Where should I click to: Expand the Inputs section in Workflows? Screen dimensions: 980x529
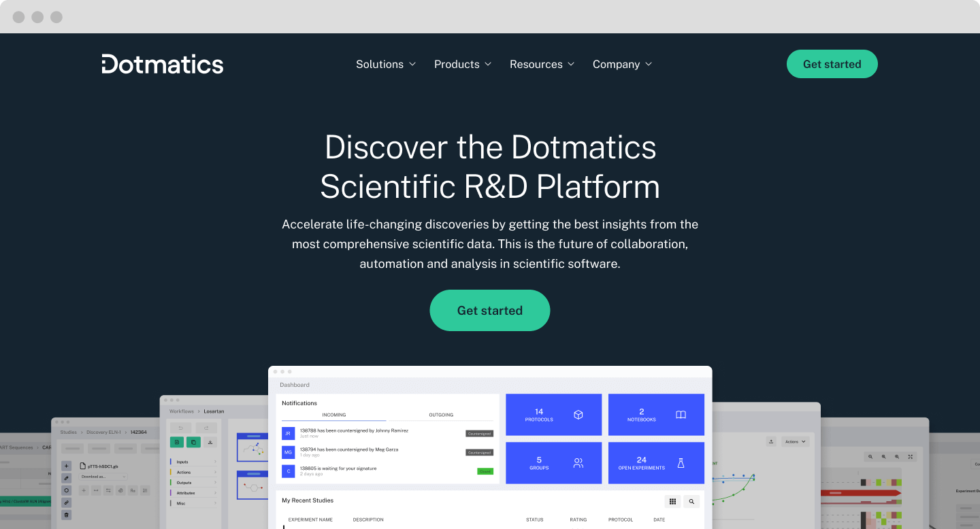pos(193,462)
